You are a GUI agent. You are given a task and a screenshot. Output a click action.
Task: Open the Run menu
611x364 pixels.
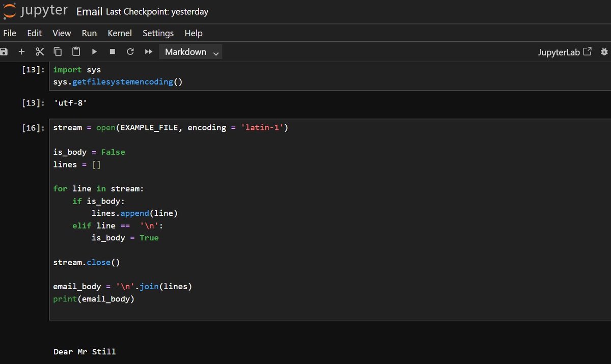(89, 33)
